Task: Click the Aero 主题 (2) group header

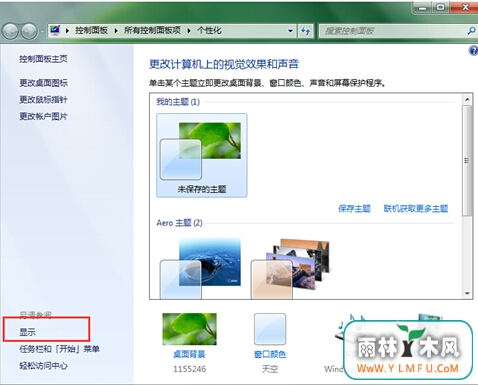Action: (x=179, y=223)
